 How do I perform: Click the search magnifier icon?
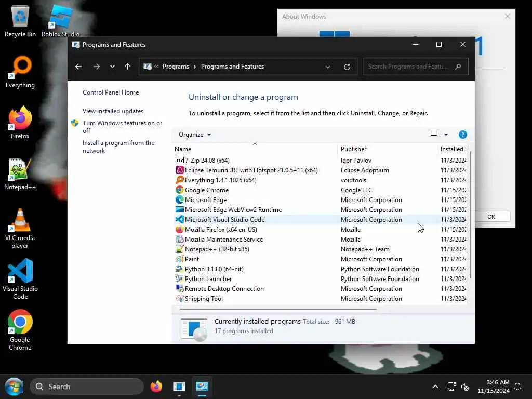458,66
